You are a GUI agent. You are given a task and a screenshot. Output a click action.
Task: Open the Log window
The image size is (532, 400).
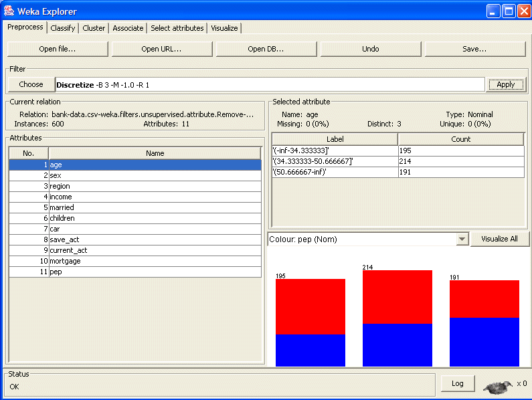[457, 383]
